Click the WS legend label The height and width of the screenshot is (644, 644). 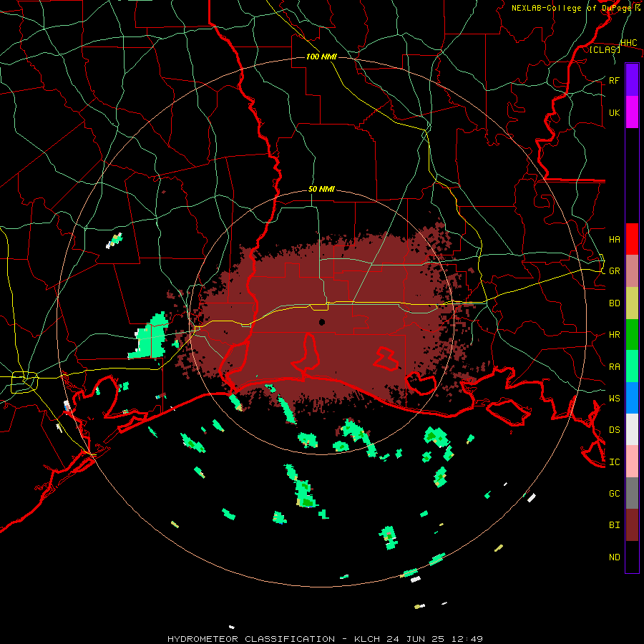tap(614, 399)
